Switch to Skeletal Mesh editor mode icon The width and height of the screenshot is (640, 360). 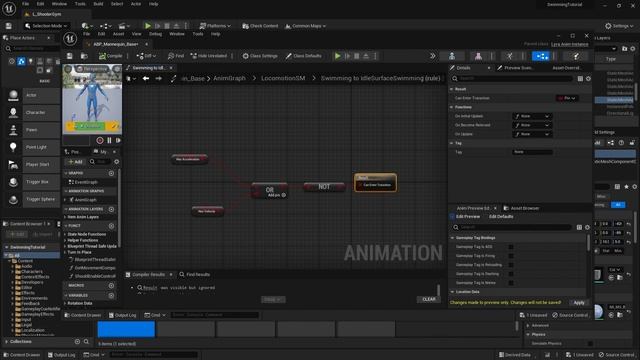478,56
